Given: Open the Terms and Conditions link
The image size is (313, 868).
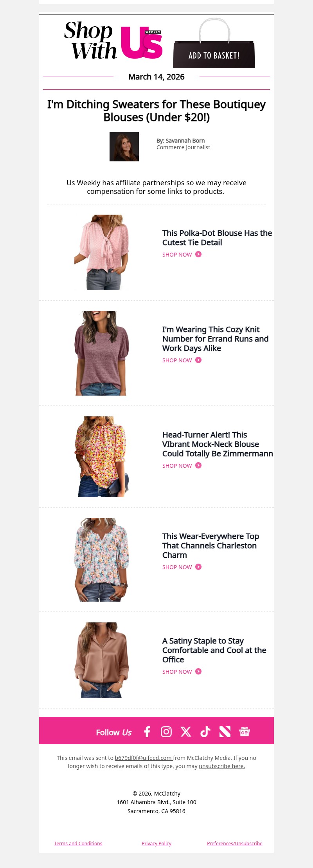Looking at the screenshot, I should coord(78,843).
